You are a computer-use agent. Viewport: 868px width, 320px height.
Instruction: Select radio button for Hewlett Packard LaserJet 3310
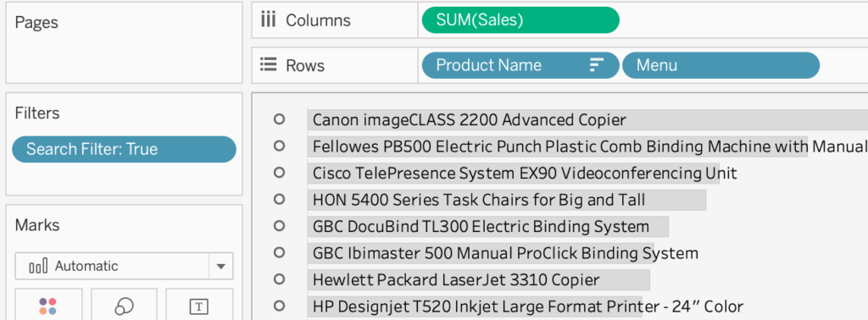click(279, 279)
